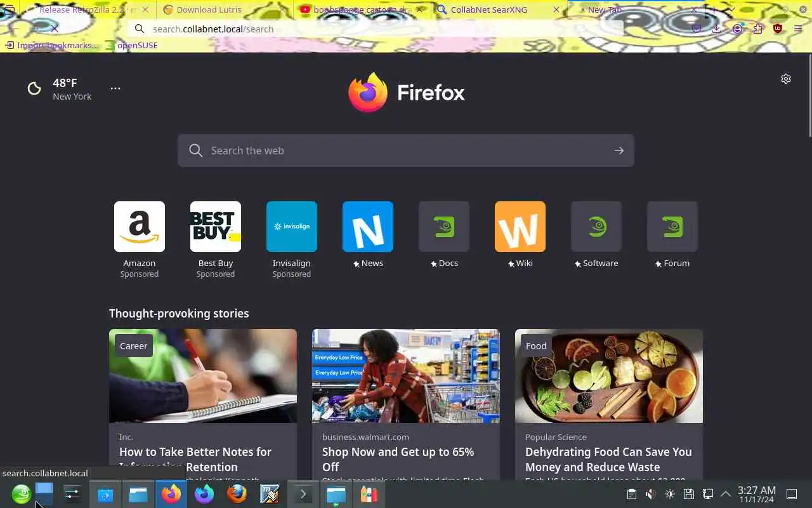Click the search arrow in Search the web box
The width and height of the screenshot is (812, 508).
[619, 150]
